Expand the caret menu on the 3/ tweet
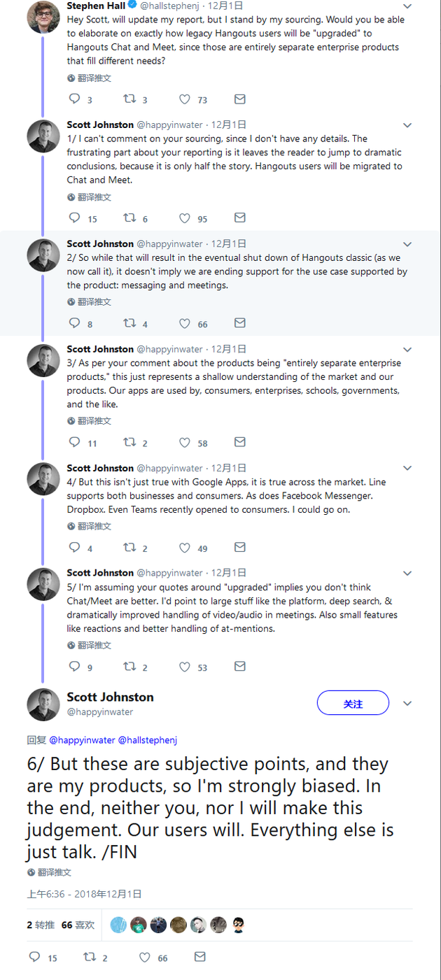This screenshot has height=980, width=441. tap(407, 349)
